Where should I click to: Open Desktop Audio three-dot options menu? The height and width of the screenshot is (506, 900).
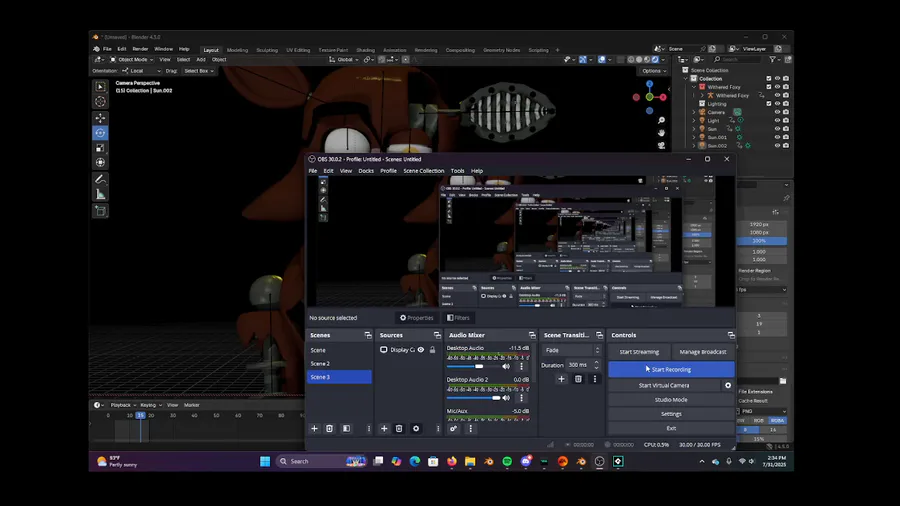522,366
